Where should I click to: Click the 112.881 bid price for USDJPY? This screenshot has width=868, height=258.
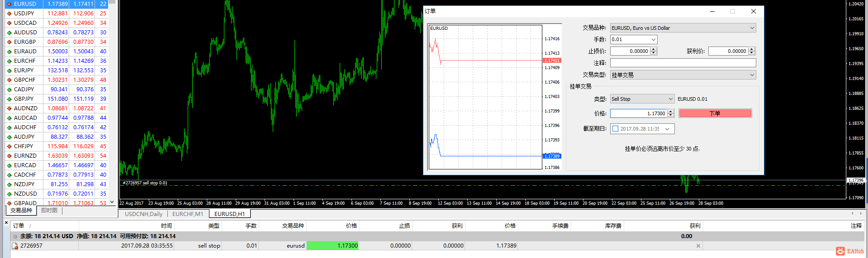click(57, 14)
